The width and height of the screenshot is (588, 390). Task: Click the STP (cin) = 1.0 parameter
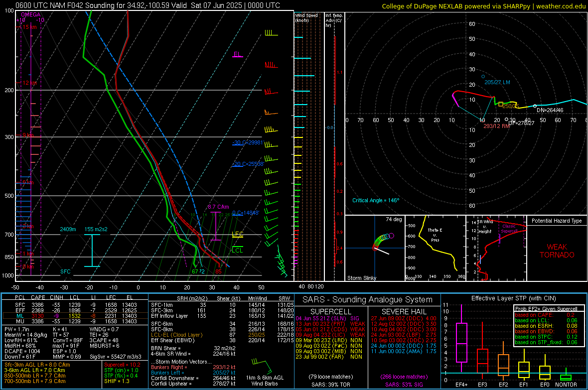click(x=121, y=370)
